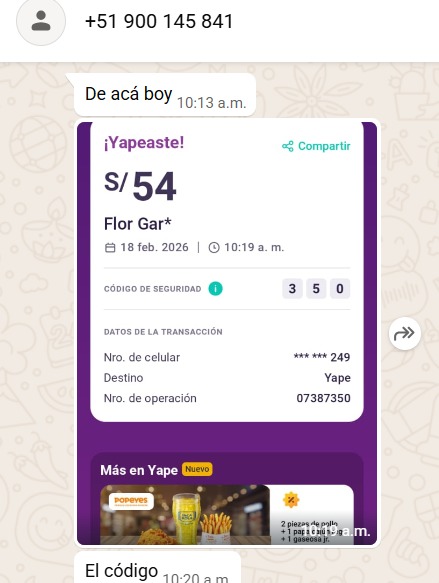Open the contact profile avatar icon

41,21
